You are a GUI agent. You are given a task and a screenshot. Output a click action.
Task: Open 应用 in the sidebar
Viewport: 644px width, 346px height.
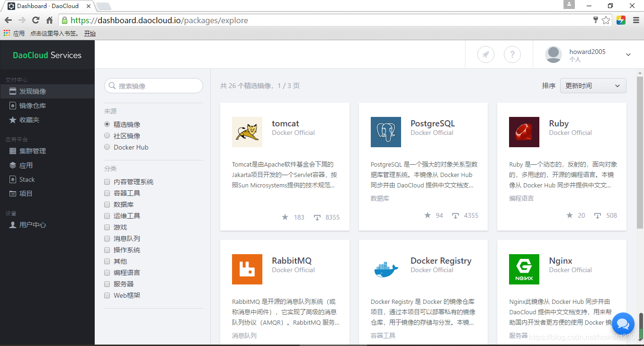point(47,165)
